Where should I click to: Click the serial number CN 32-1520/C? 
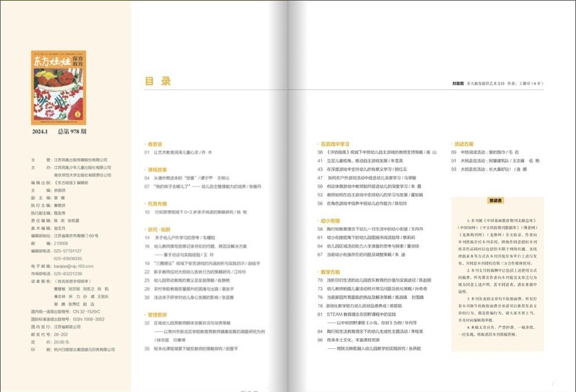click(86, 312)
